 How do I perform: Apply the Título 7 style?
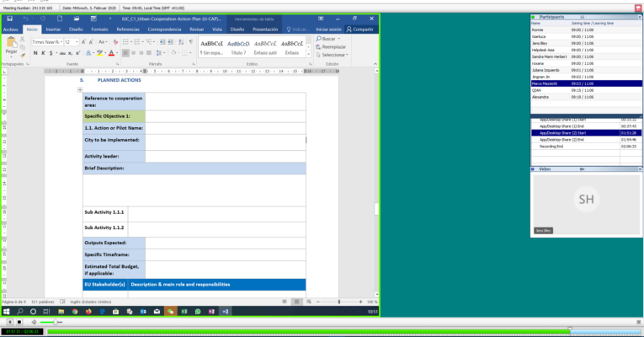click(x=238, y=46)
